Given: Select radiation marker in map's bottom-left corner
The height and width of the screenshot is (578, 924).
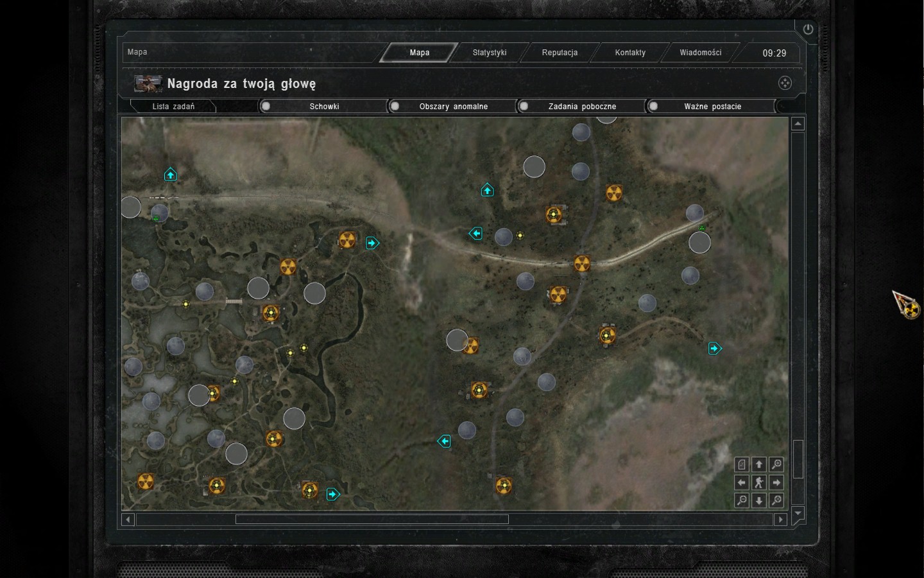Looking at the screenshot, I should coord(146,481).
